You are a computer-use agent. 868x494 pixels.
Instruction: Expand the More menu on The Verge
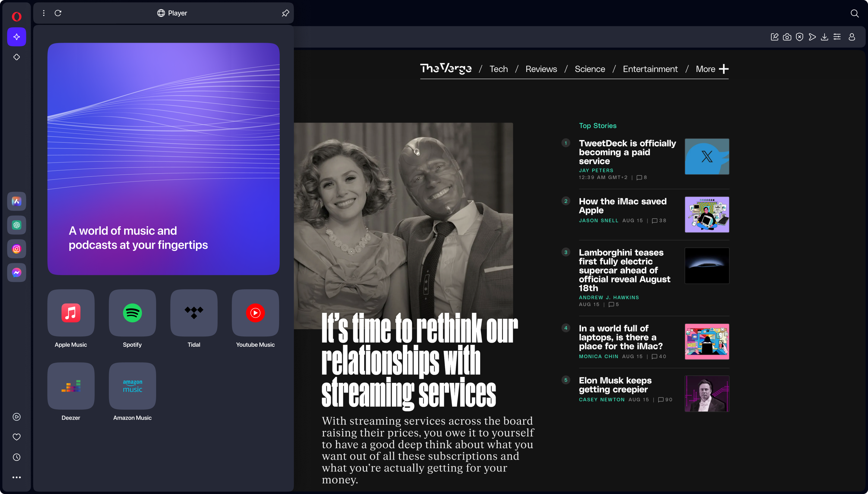[x=711, y=69]
